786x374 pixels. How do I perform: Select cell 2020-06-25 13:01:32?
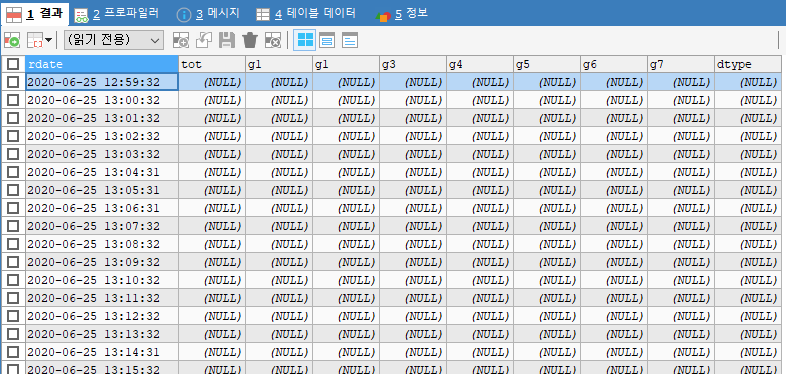[x=102, y=118]
